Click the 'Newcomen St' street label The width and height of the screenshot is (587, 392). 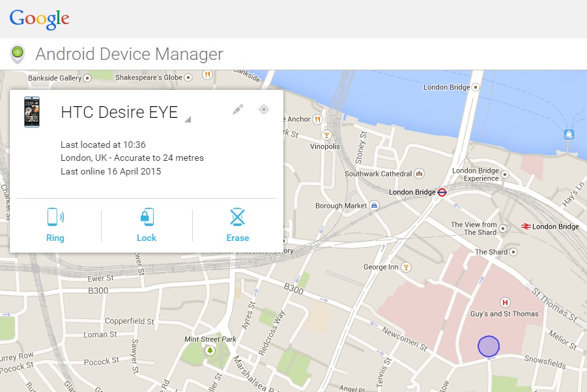coord(405,339)
